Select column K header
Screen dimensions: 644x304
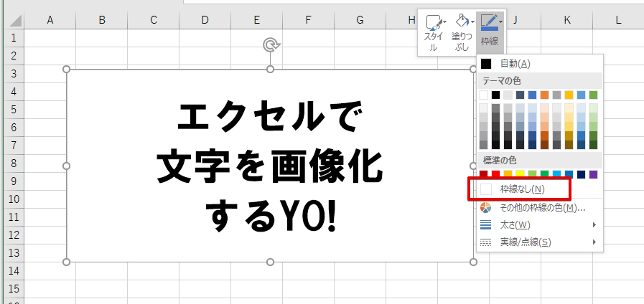click(566, 20)
